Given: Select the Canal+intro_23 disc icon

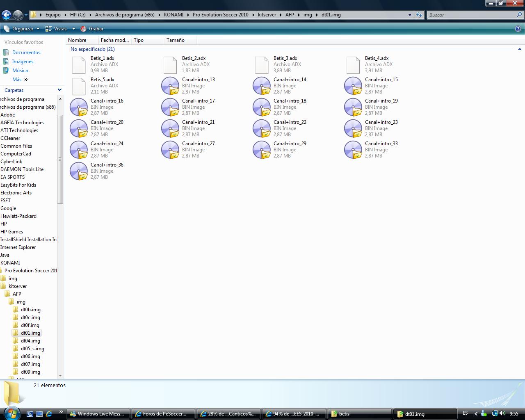Looking at the screenshot, I should (353, 128).
